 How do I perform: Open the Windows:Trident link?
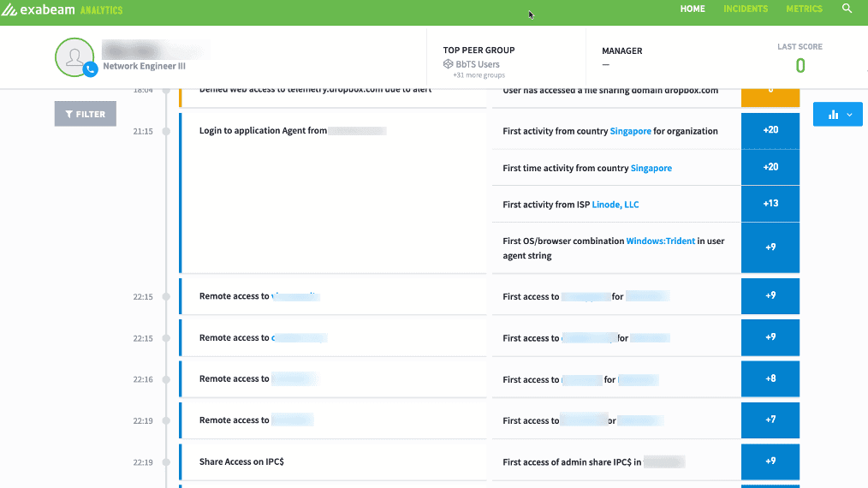pyautogui.click(x=660, y=241)
